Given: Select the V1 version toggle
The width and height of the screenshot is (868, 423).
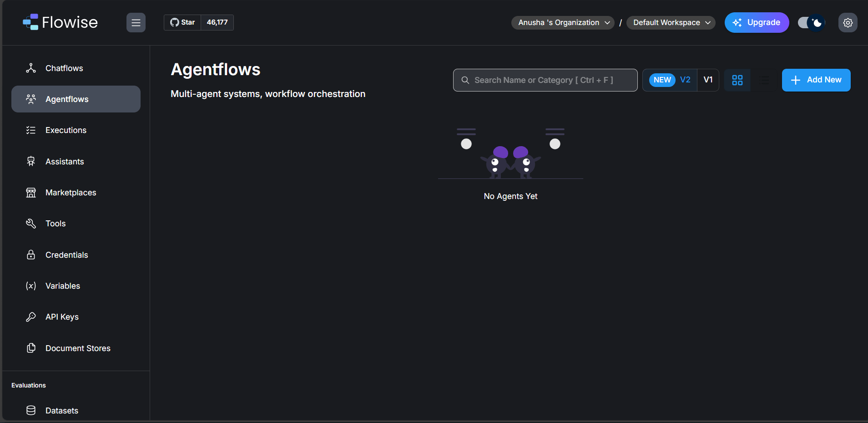Looking at the screenshot, I should pos(708,80).
